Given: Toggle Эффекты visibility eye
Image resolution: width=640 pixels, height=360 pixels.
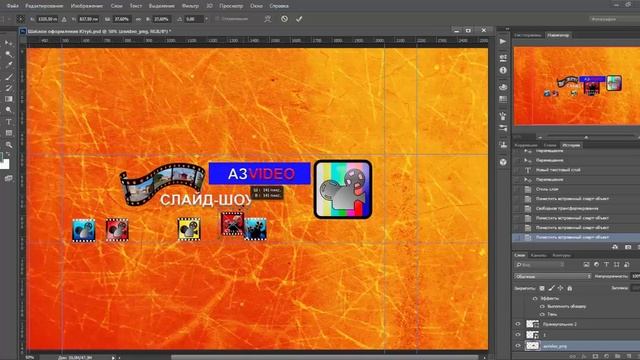Looking at the screenshot, I should [535, 299].
